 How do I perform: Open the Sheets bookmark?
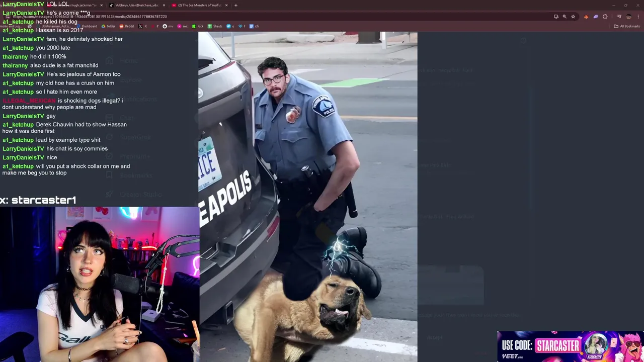coord(215,26)
